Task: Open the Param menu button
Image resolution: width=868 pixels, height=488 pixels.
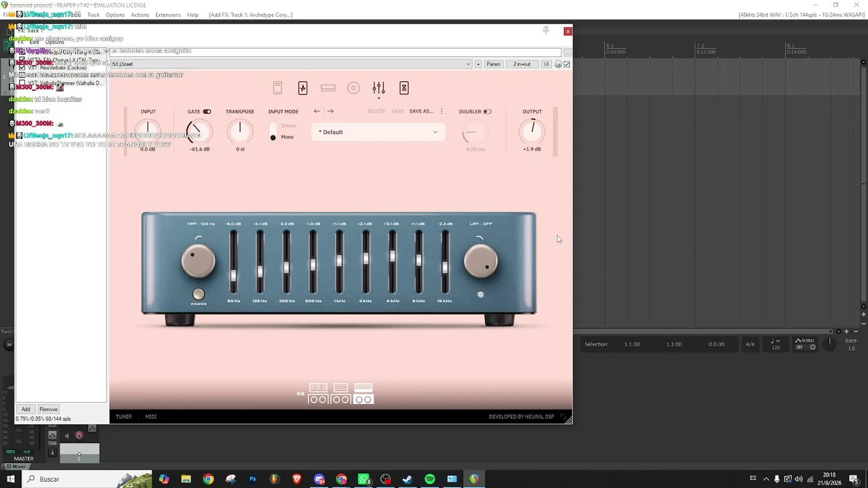Action: [493, 64]
